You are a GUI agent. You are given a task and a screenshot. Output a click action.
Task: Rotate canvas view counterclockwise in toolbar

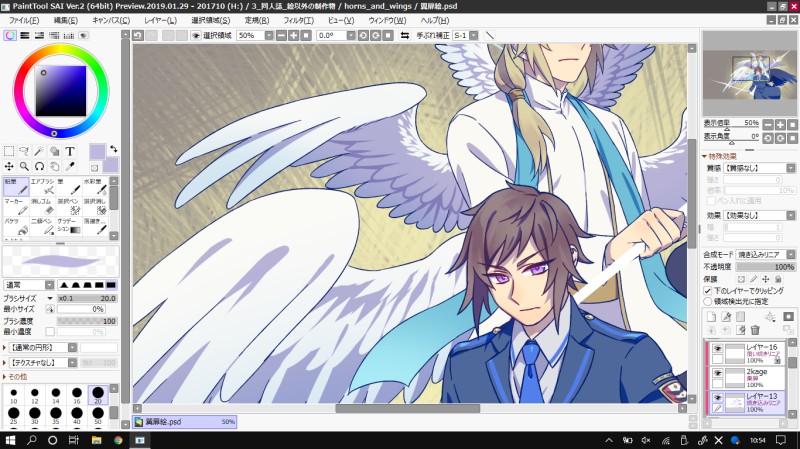point(363,35)
